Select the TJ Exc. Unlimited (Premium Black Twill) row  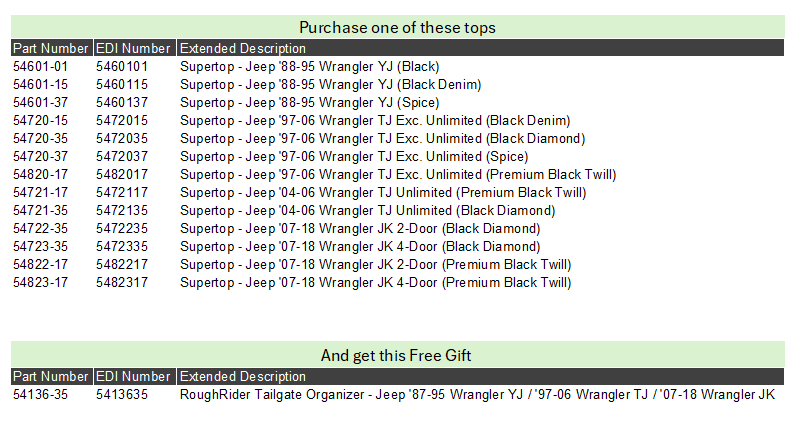point(398,175)
